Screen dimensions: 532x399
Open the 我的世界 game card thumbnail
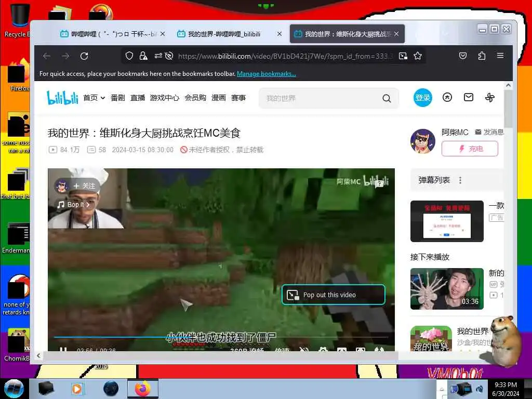pyautogui.click(x=431, y=338)
